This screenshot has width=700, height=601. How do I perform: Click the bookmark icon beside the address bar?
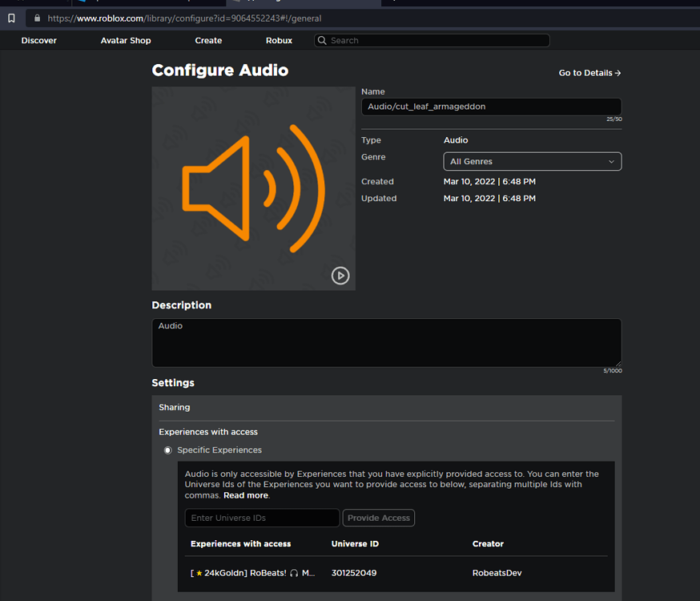coord(11,18)
